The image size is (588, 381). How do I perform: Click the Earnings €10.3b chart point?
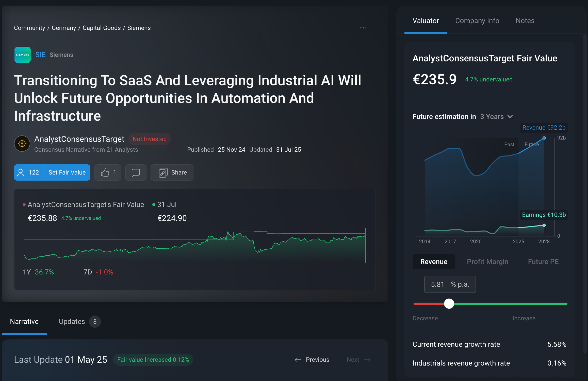pos(544,225)
